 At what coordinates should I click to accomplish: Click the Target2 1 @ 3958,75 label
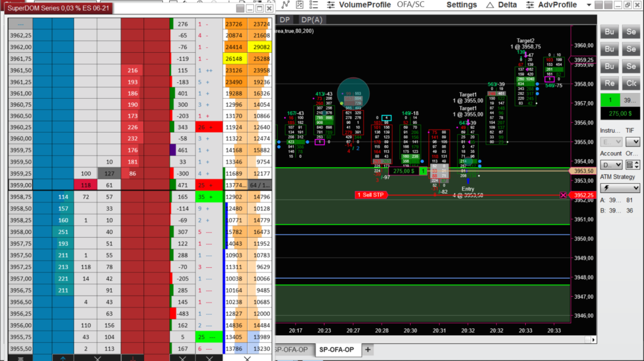(525, 44)
